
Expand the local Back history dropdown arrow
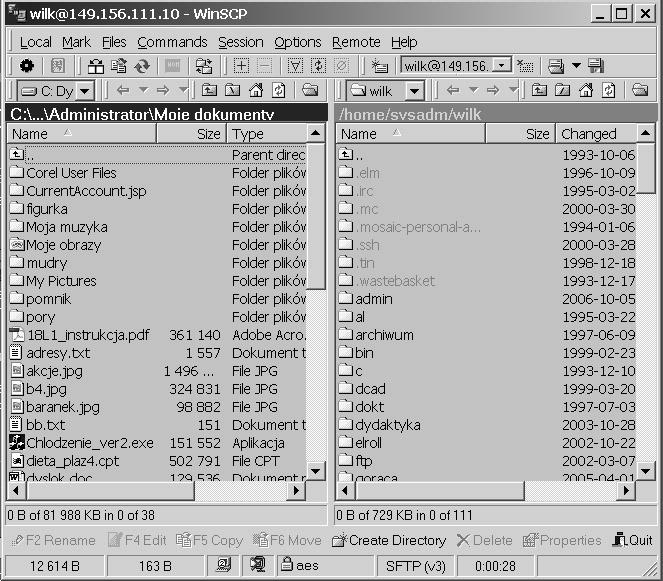click(x=144, y=90)
